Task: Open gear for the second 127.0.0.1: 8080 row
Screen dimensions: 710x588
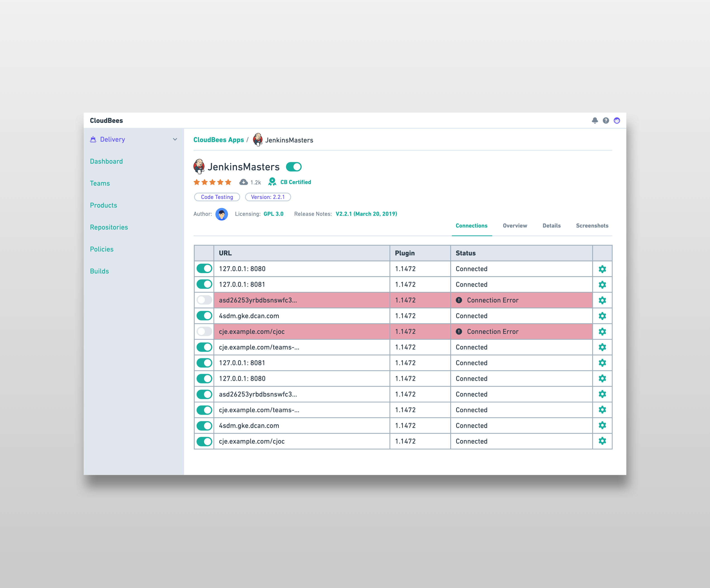Action: coord(602,378)
